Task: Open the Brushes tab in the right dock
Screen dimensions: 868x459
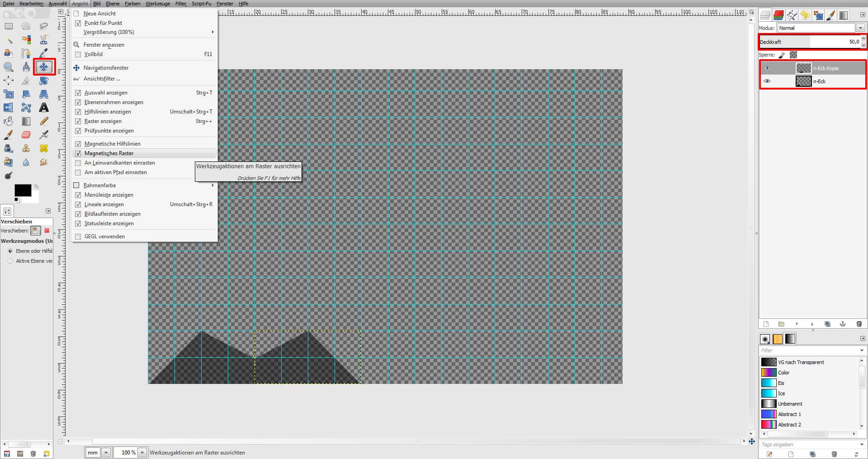Action: pyautogui.click(x=830, y=15)
